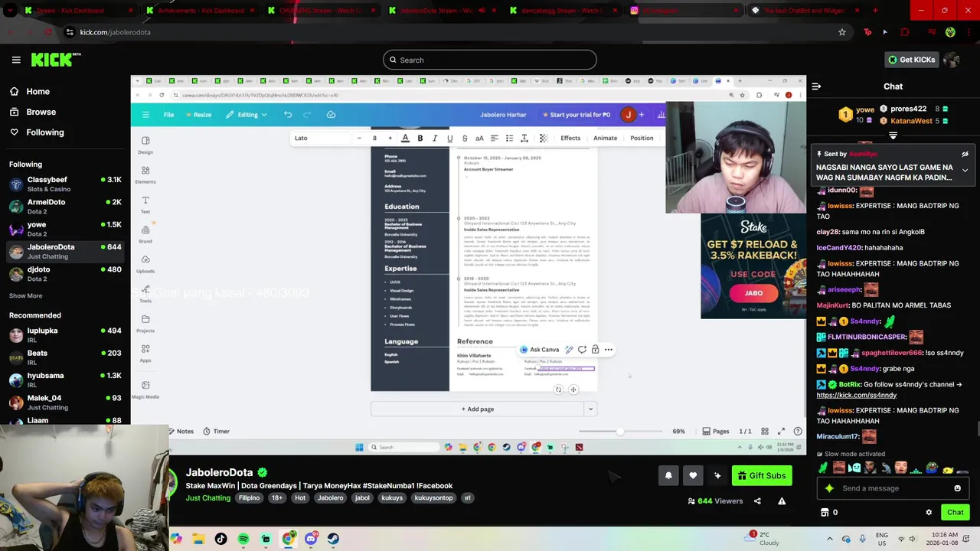Open chat settings gear icon
Screen dimensions: 980x551
(x=929, y=513)
